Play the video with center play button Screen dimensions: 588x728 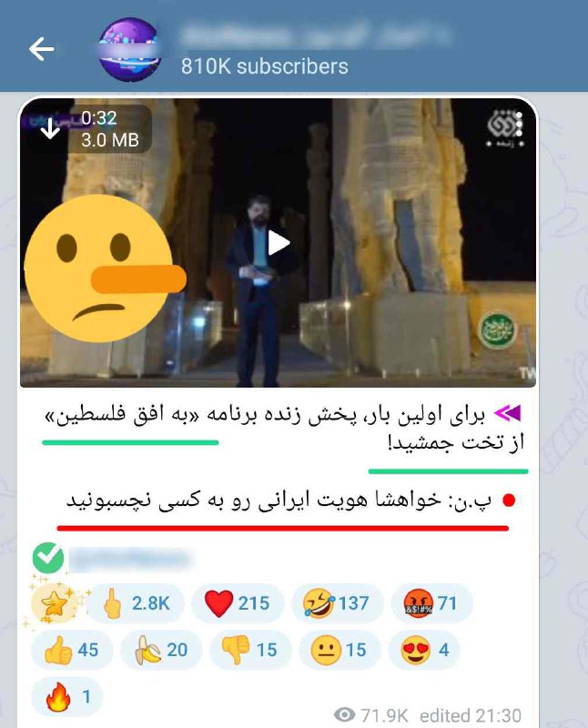tap(279, 243)
